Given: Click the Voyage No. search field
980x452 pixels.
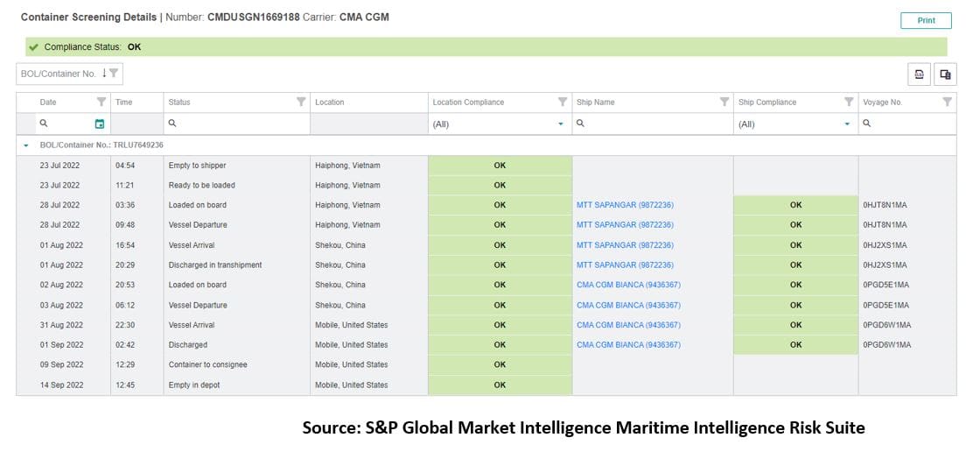Looking at the screenshot, I should [912, 124].
